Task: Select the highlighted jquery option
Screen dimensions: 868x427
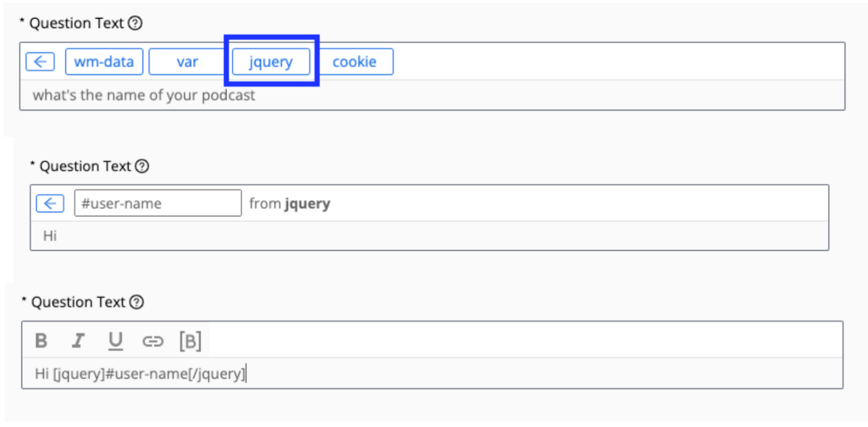Action: [271, 62]
